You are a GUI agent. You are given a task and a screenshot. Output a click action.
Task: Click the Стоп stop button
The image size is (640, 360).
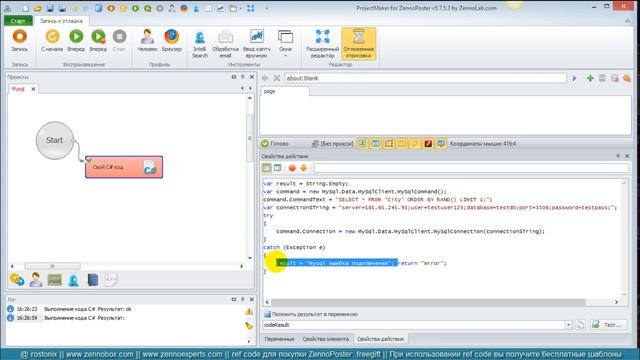coord(119,41)
